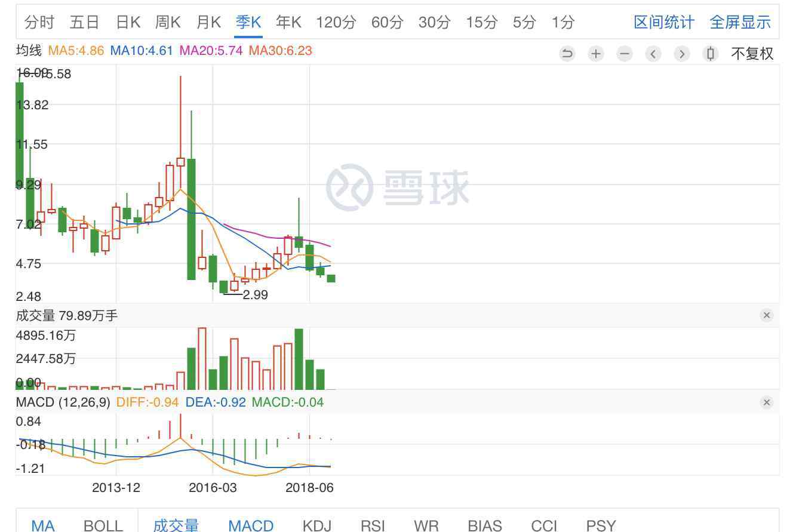Switch to the 日K daily chart tab
Image resolution: width=793 pixels, height=532 pixels.
coord(128,23)
